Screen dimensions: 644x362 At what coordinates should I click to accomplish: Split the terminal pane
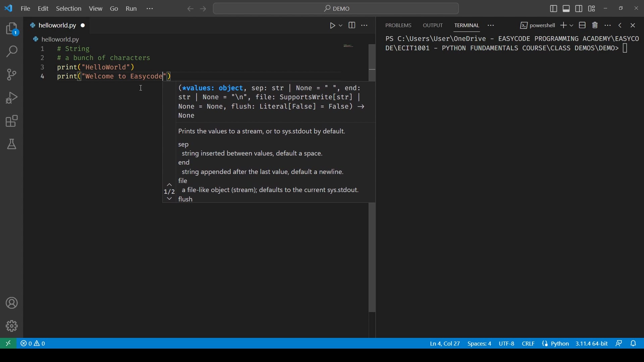(x=582, y=25)
